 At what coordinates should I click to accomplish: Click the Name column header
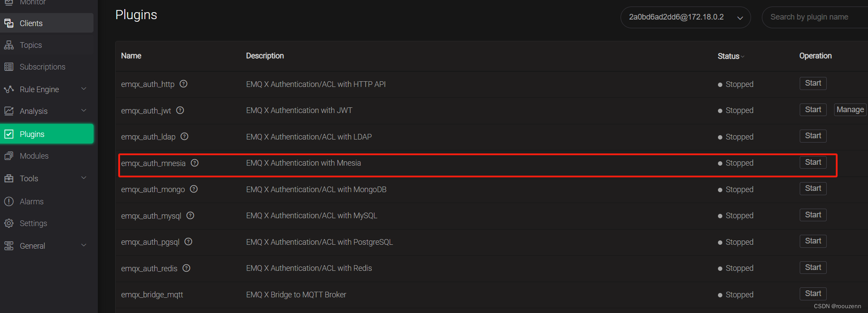coord(131,56)
